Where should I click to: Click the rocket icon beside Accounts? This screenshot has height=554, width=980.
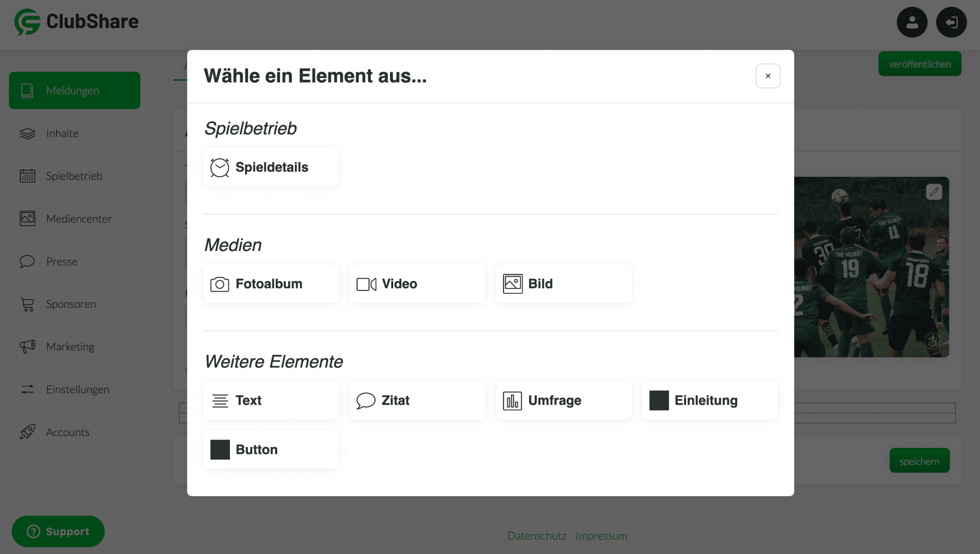[28, 432]
